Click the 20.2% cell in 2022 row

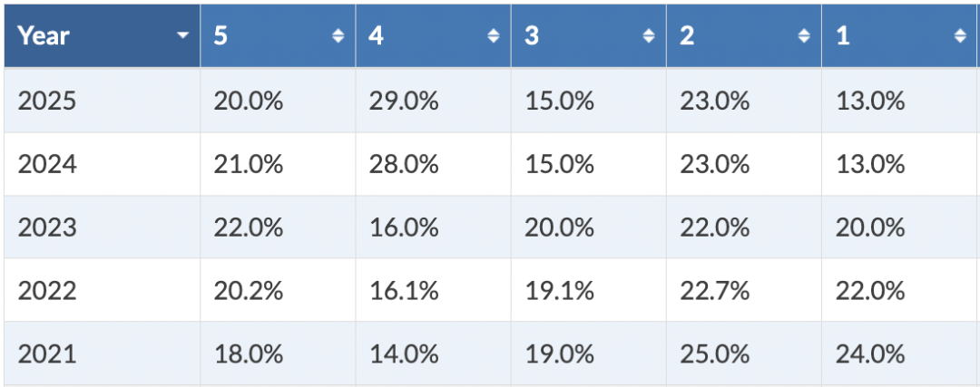click(x=249, y=291)
